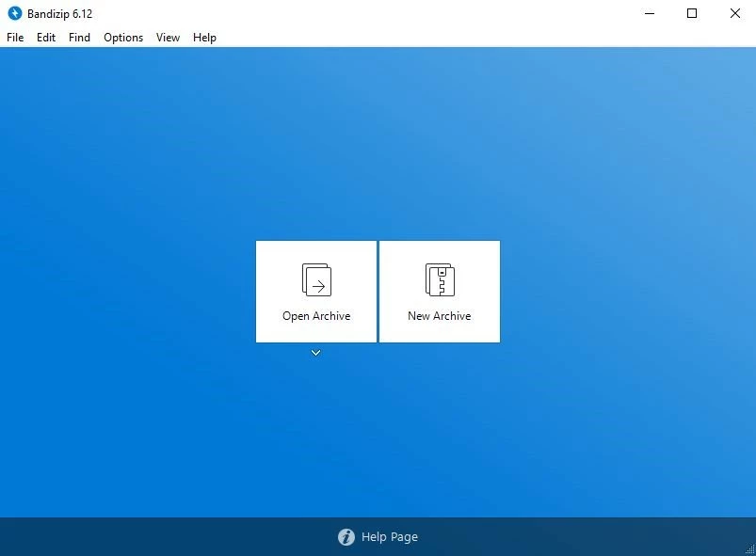This screenshot has width=756, height=556.
Task: Click the Bandizip logo in title bar
Action: tap(15, 13)
